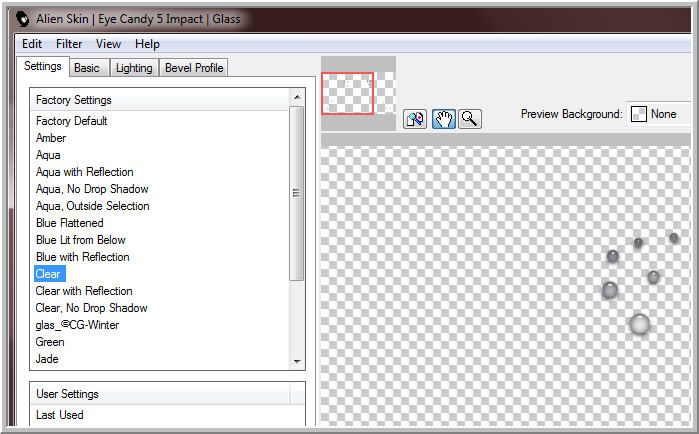Open the Preview Background dropdown set to None

[659, 114]
